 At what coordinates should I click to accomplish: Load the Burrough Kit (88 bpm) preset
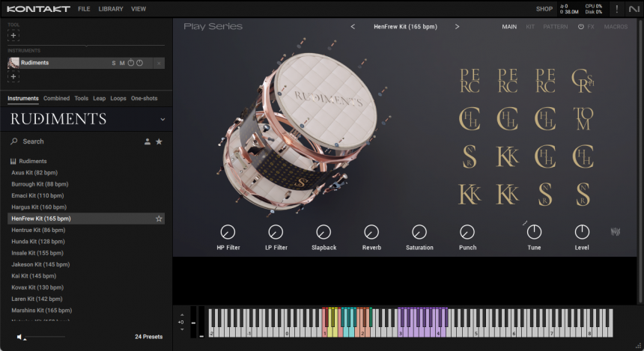40,184
